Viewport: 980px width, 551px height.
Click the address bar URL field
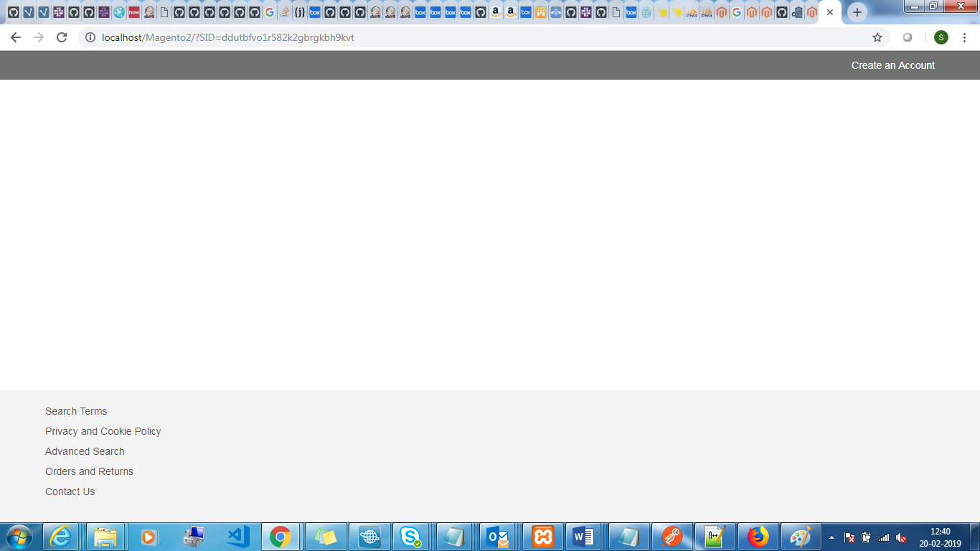click(430, 37)
